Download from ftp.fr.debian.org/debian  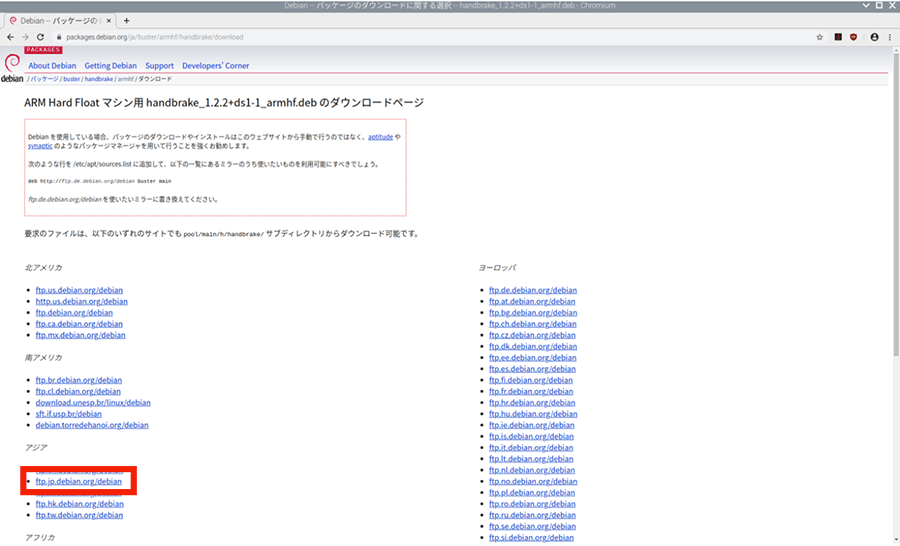(531, 392)
